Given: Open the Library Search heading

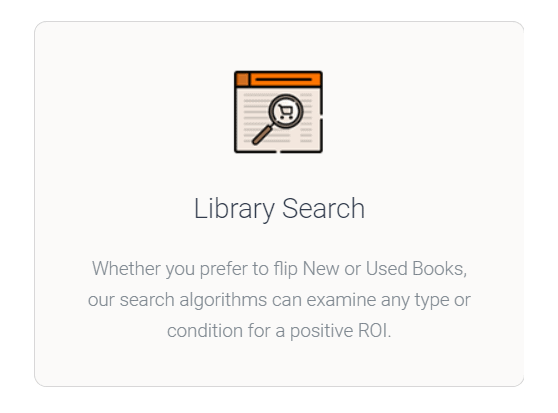Looking at the screenshot, I should tap(279, 209).
